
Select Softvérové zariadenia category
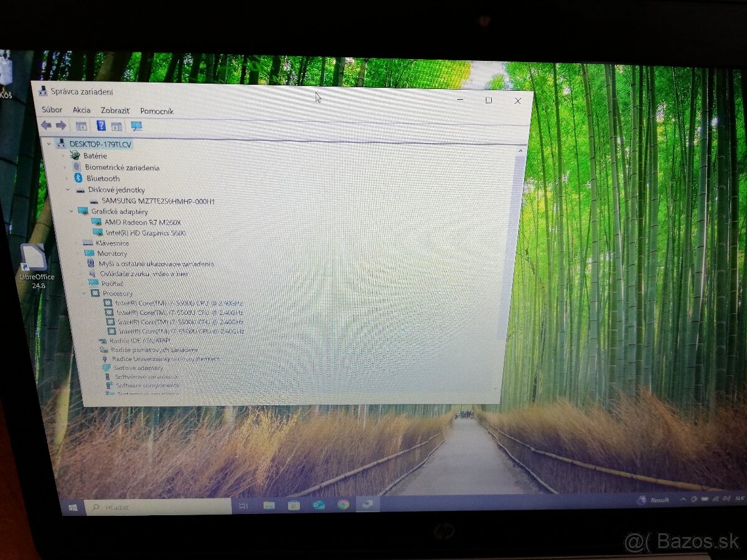[146, 376]
